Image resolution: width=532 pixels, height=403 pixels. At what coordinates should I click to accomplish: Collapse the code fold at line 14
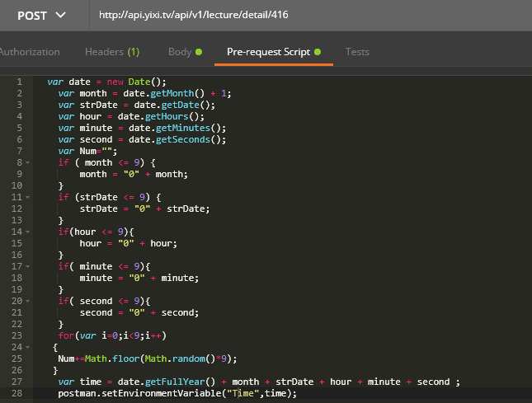click(x=28, y=232)
